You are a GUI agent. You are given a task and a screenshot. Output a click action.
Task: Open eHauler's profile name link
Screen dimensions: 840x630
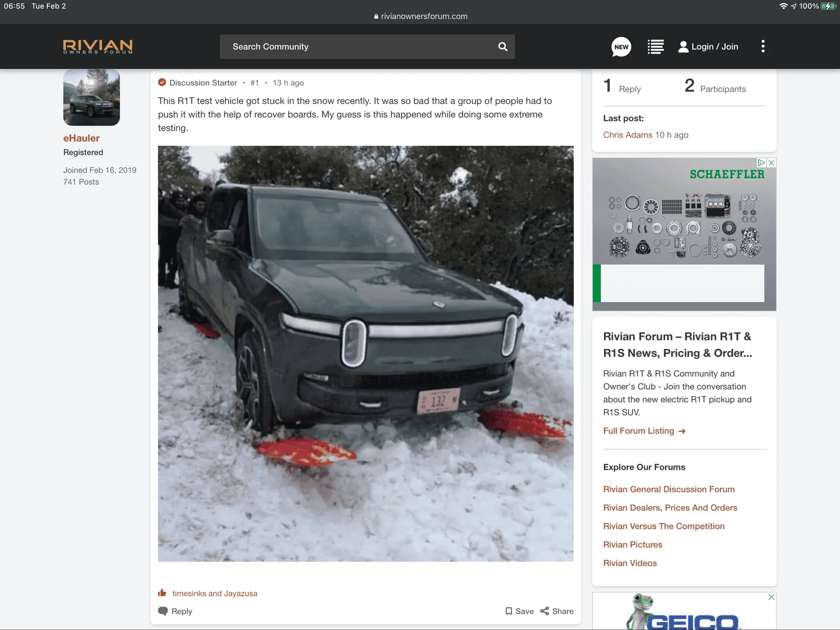tap(81, 138)
